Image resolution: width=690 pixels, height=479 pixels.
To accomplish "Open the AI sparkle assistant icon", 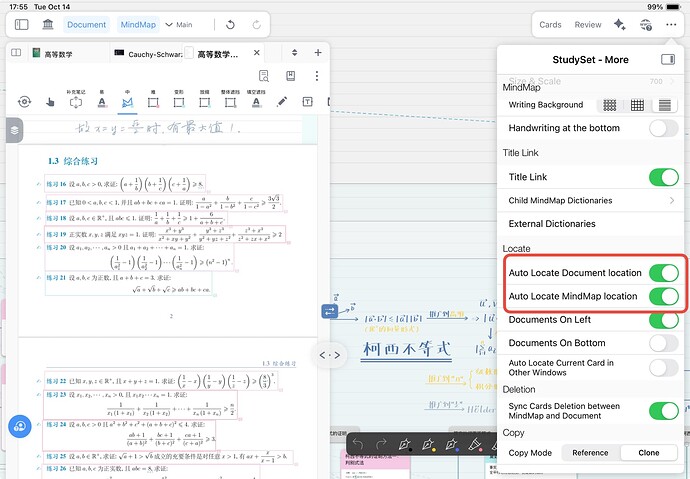I will tap(619, 24).
